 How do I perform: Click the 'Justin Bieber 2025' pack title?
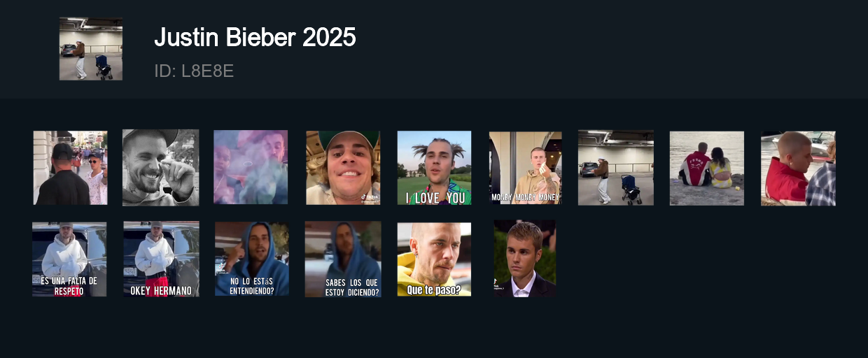click(x=255, y=37)
